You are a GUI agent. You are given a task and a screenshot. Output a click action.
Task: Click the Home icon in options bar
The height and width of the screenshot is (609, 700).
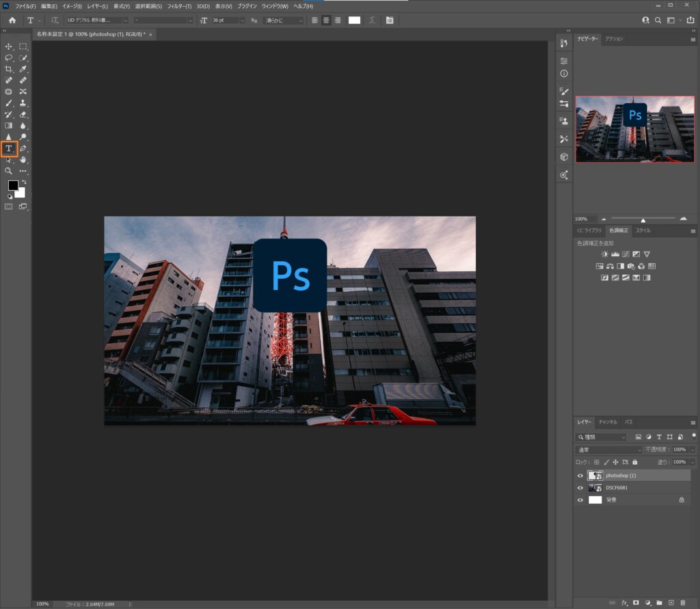12,20
